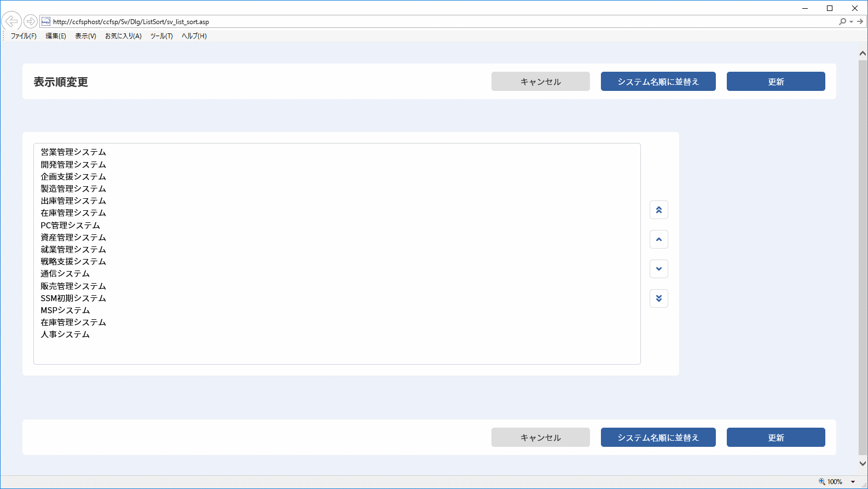This screenshot has height=489, width=868.
Task: Open the ツール(T) menu
Action: [x=161, y=36]
